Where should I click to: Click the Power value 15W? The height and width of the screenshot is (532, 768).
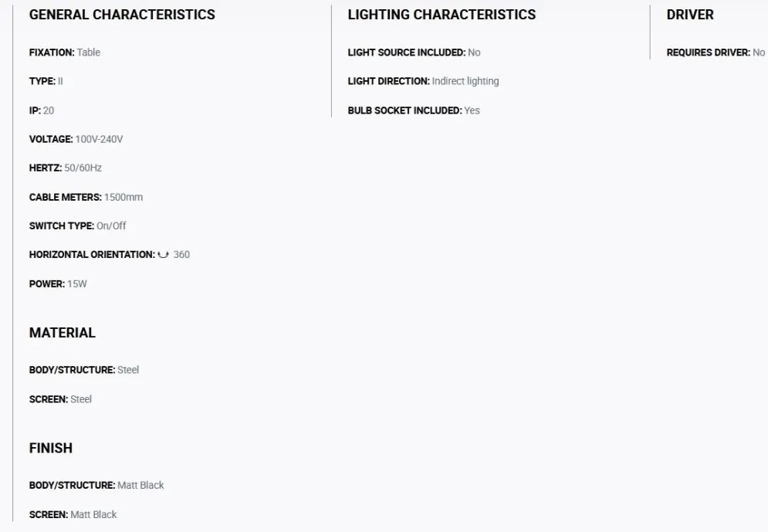77,284
